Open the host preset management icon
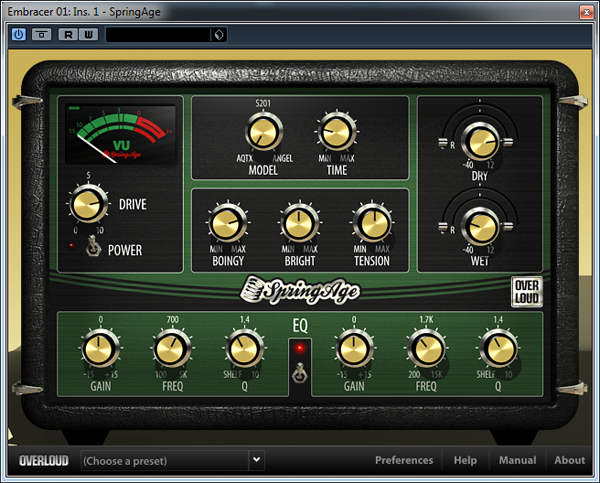Viewport: 600px width, 483px height. [219, 35]
